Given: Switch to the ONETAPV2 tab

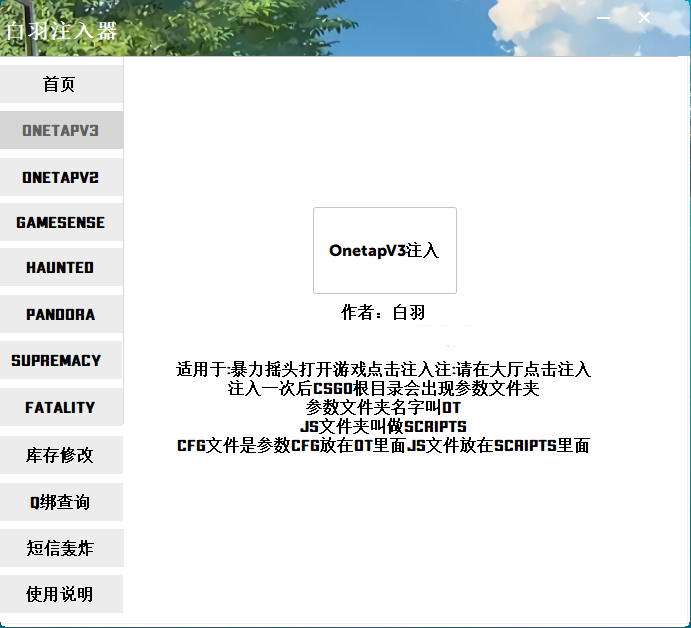Looking at the screenshot, I should 61,177.
